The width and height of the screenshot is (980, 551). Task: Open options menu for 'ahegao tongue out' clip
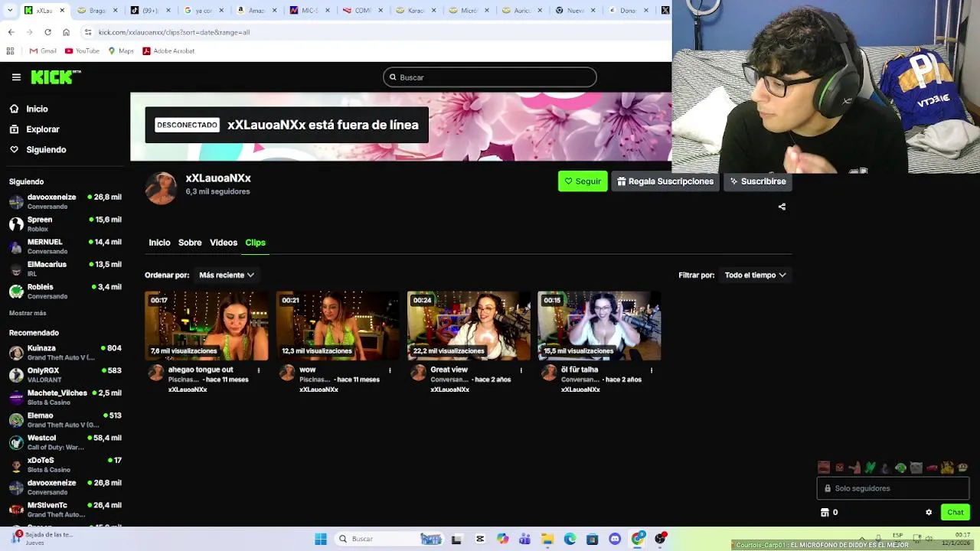[259, 370]
